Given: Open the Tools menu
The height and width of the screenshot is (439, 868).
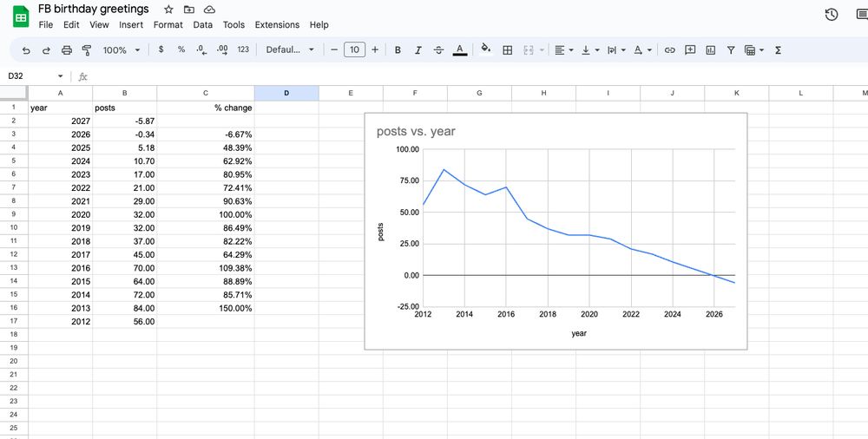Looking at the screenshot, I should click(x=233, y=25).
